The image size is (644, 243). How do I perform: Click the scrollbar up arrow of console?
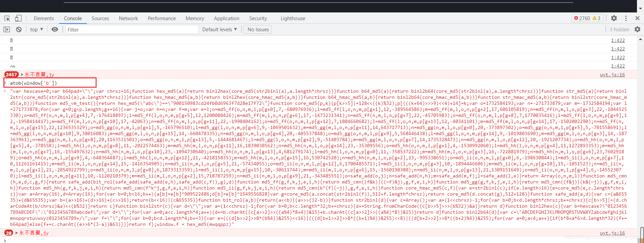(640, 39)
